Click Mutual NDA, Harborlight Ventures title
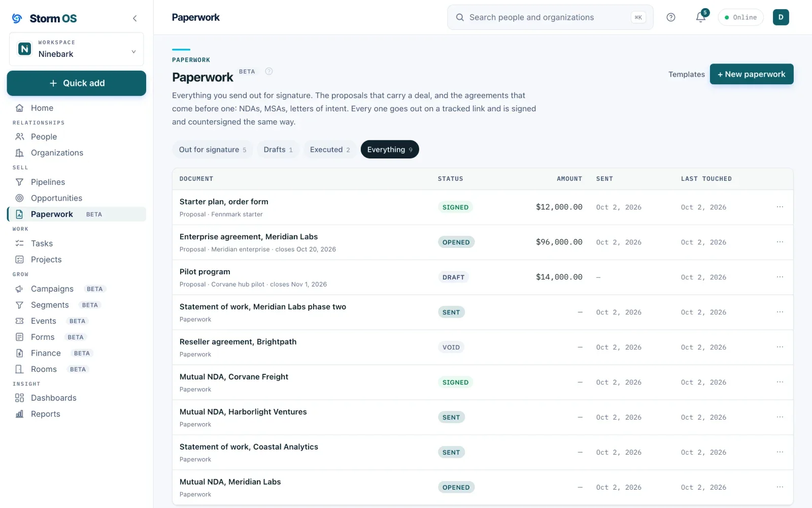This screenshot has height=508, width=812. [x=243, y=412]
